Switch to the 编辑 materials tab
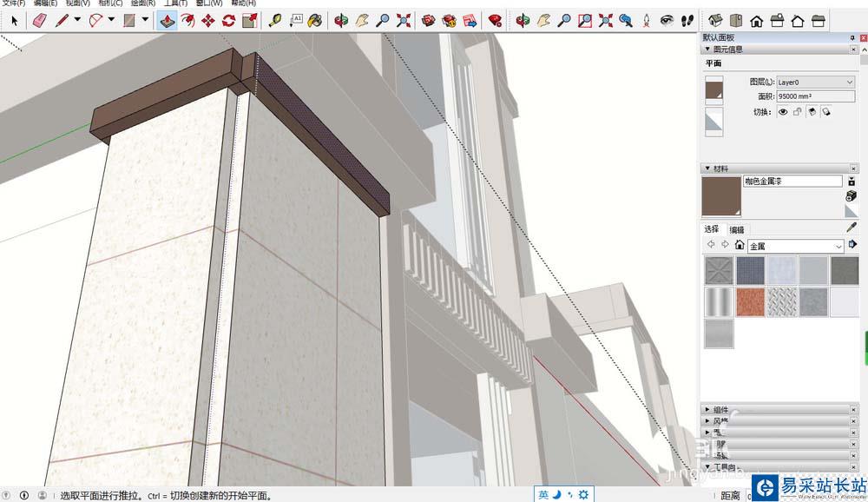This screenshot has height=502, width=868. (737, 229)
